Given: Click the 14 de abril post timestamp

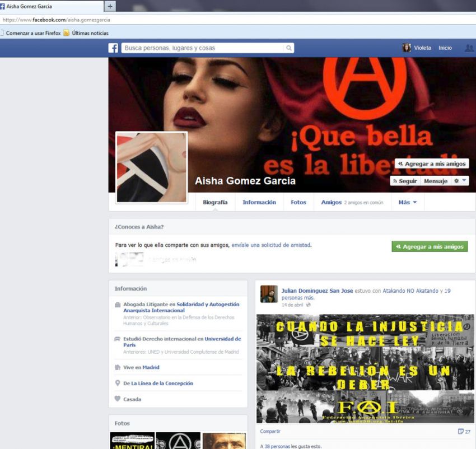Looking at the screenshot, I should point(292,305).
